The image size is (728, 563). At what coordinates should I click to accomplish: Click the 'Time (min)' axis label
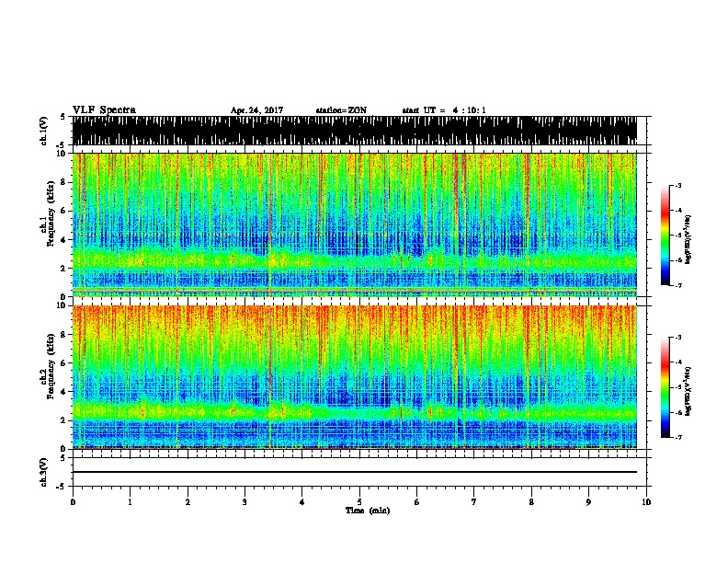click(x=368, y=511)
